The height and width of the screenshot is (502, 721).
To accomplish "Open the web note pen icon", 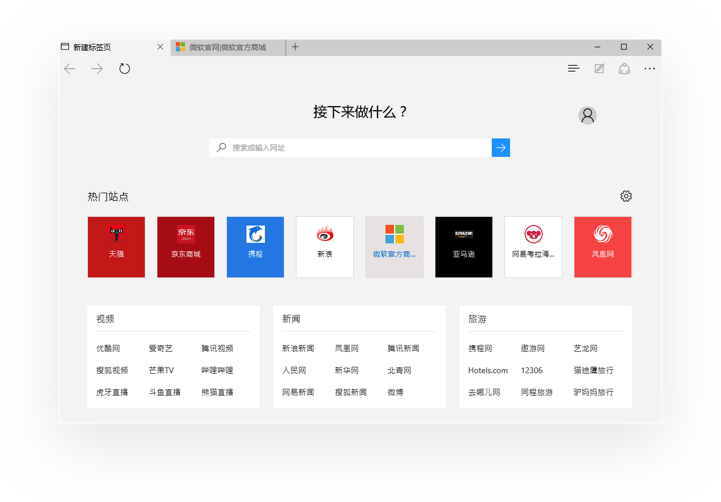I will (599, 69).
